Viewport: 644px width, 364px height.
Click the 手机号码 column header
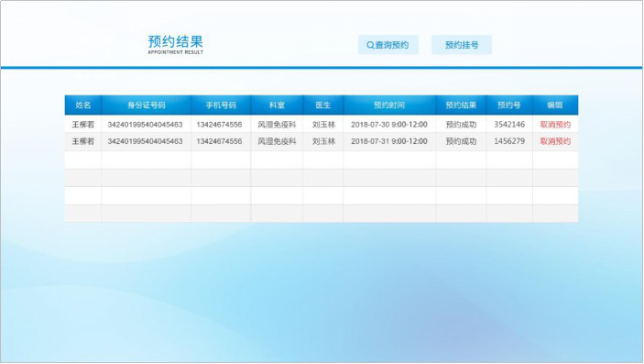(221, 105)
